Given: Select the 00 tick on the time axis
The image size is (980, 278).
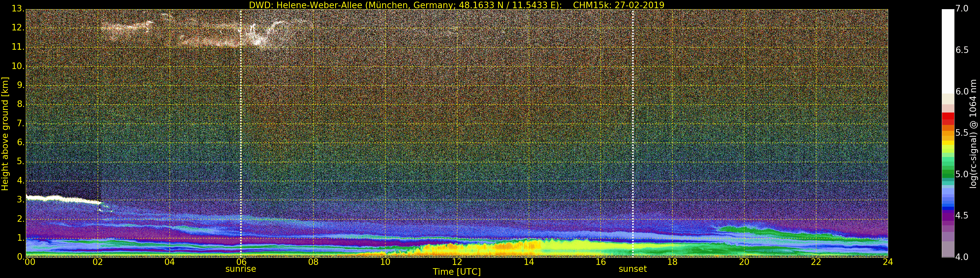Looking at the screenshot, I should (29, 262).
